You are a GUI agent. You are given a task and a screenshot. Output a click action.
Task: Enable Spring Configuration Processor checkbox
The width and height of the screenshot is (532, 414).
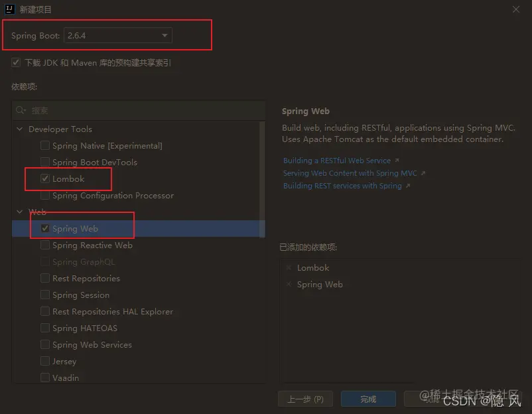pos(45,195)
